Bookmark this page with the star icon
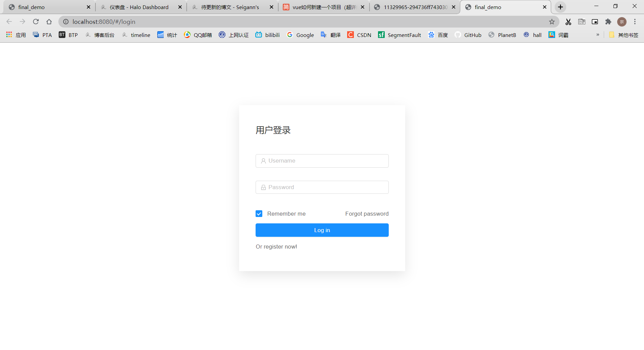The height and width of the screenshot is (350, 644). (x=552, y=22)
